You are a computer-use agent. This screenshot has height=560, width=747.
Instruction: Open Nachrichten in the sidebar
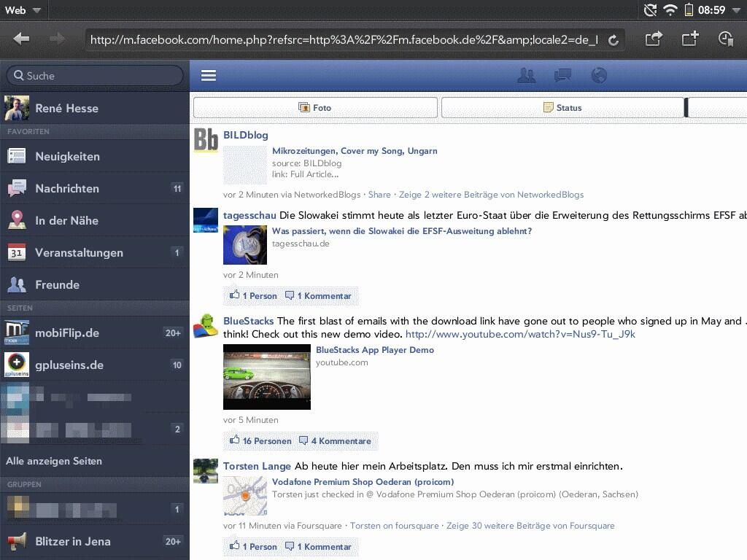[95, 189]
